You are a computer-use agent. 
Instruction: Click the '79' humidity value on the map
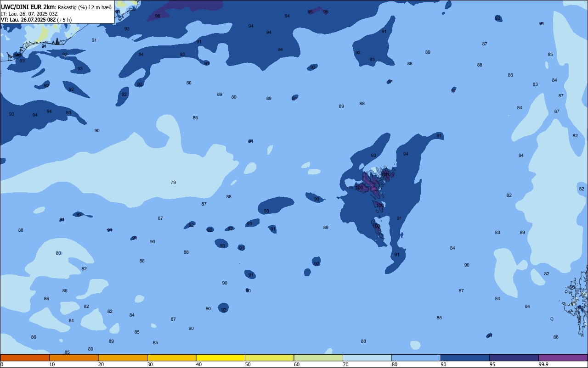173,183
